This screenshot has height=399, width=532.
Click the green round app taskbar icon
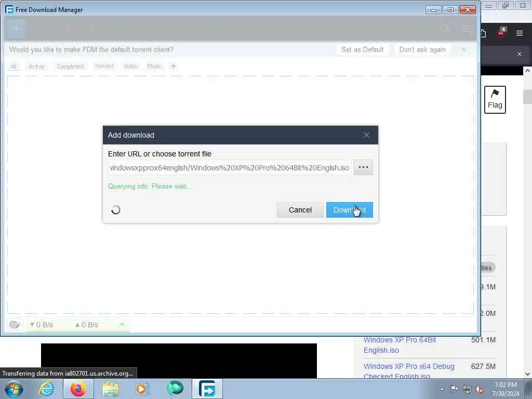pyautogui.click(x=175, y=389)
